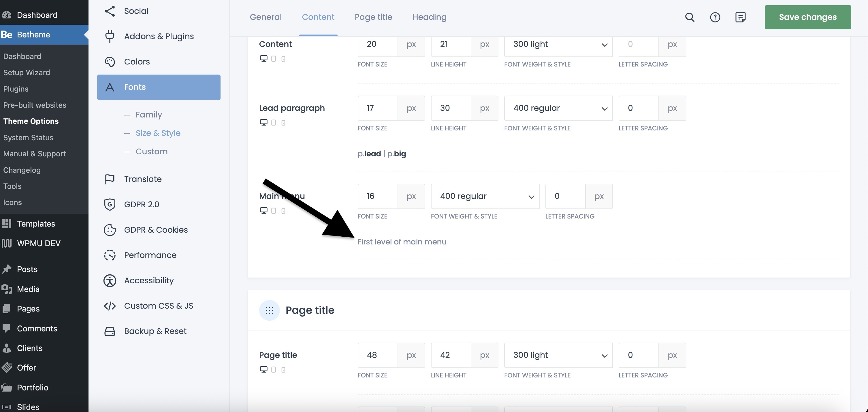
Task: Open Page title font weight dropdown
Action: click(558, 355)
